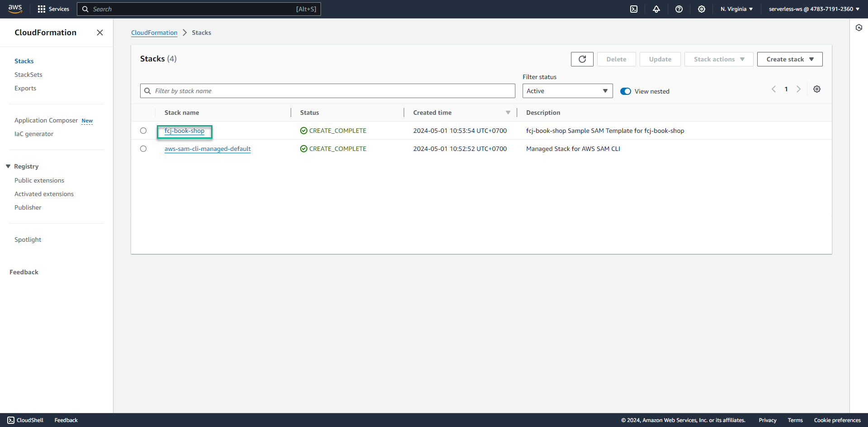Screen dimensions: 868x427
Task: Click the Update button
Action: pyautogui.click(x=660, y=59)
